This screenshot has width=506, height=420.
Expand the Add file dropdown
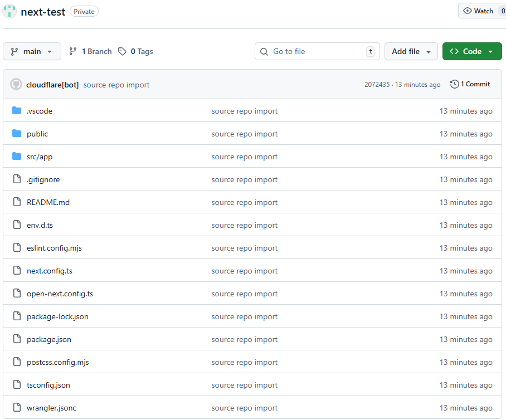[411, 51]
